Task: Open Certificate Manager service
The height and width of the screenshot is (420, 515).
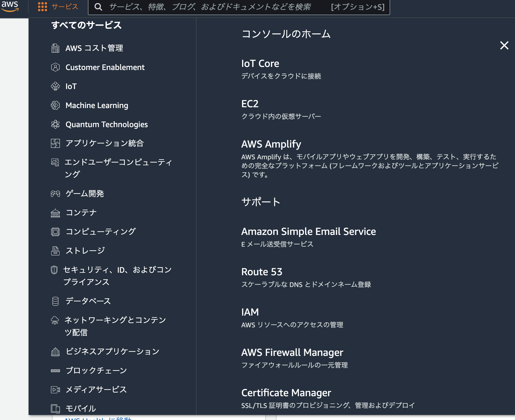Action: 286,393
